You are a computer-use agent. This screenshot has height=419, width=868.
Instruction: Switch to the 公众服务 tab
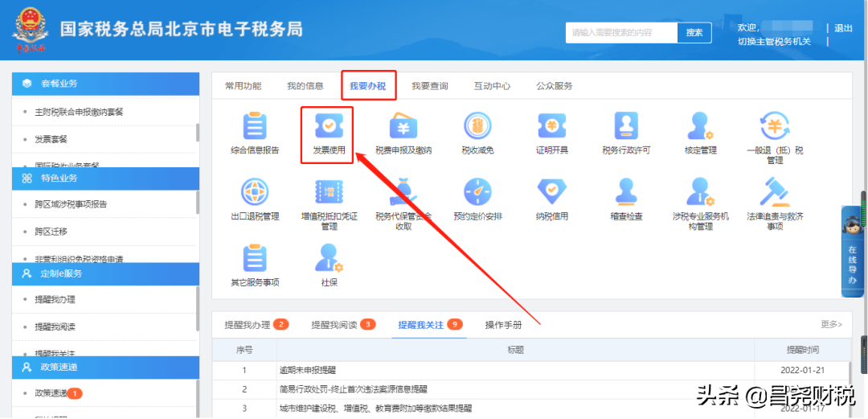point(554,86)
